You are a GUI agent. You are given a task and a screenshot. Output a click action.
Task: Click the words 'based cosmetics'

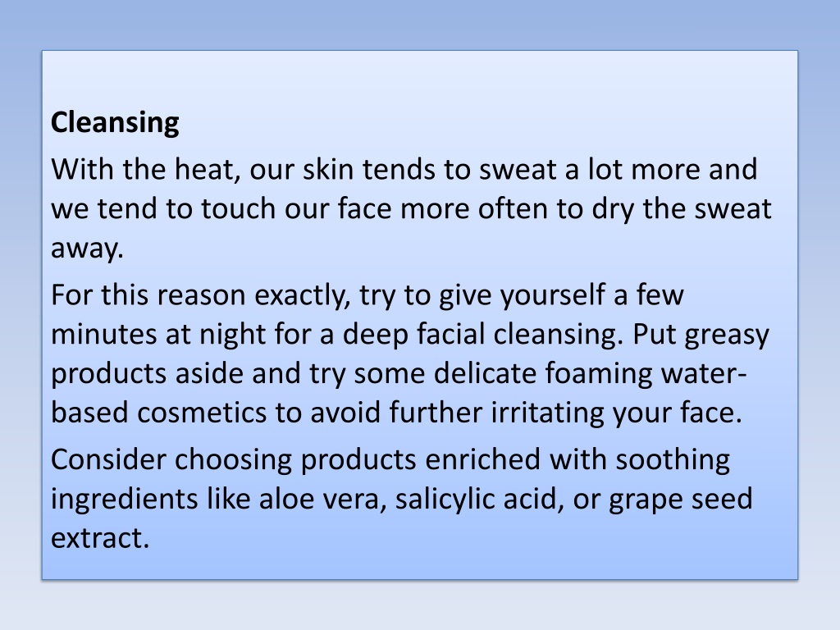[158, 413]
